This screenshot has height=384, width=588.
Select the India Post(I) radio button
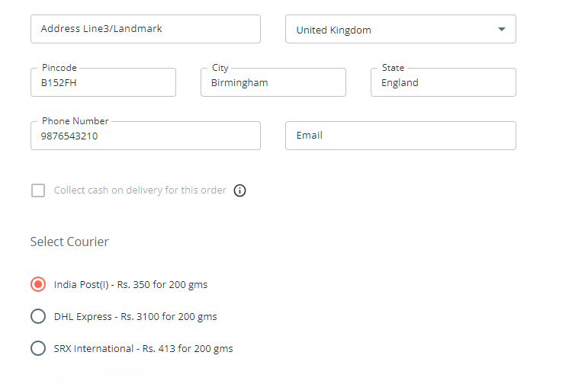coord(38,284)
